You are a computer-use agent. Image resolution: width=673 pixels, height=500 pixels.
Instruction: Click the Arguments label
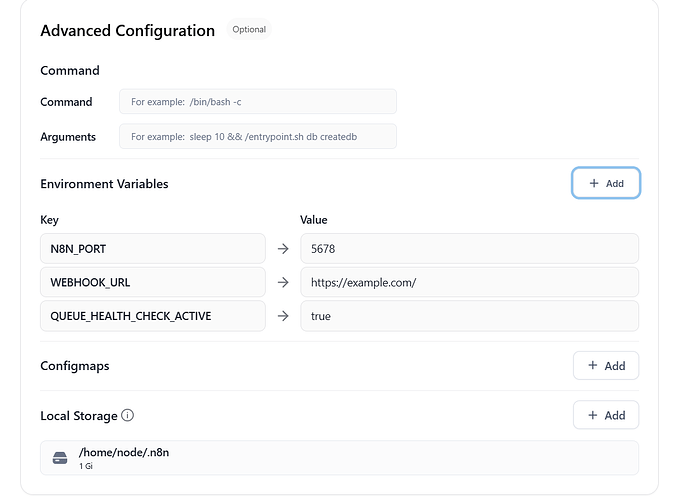pos(68,137)
